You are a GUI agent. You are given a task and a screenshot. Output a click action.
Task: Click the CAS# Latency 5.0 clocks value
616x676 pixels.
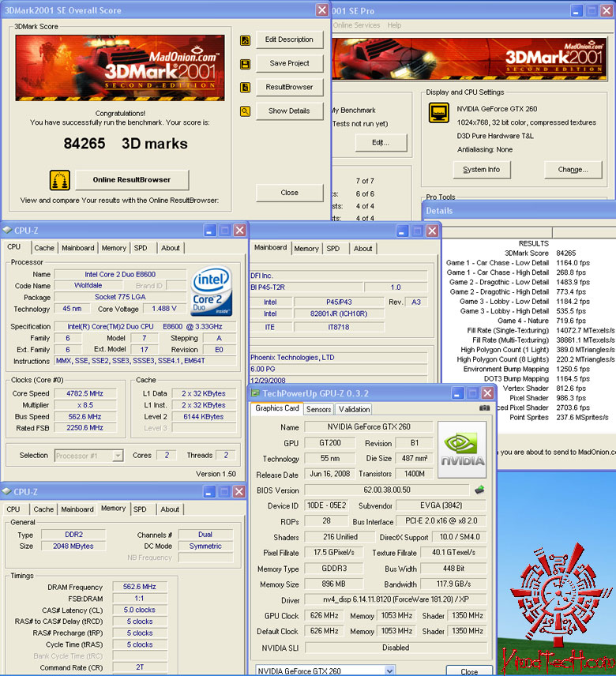coord(139,610)
